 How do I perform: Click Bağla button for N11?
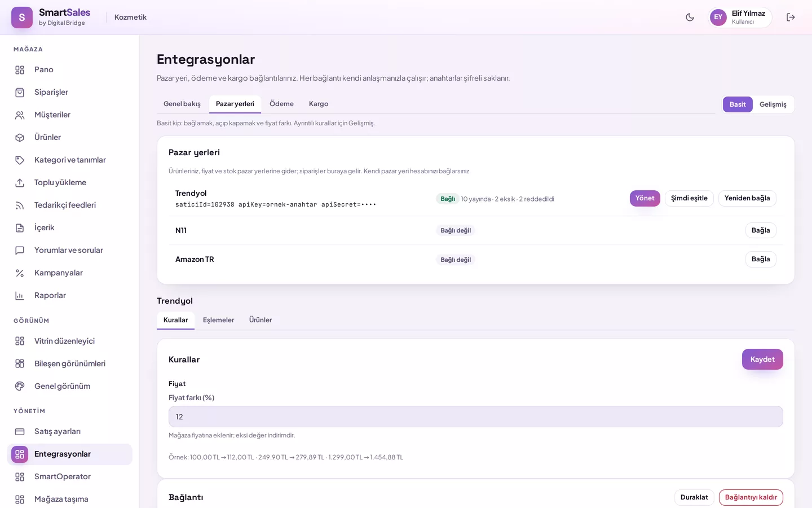click(x=761, y=230)
